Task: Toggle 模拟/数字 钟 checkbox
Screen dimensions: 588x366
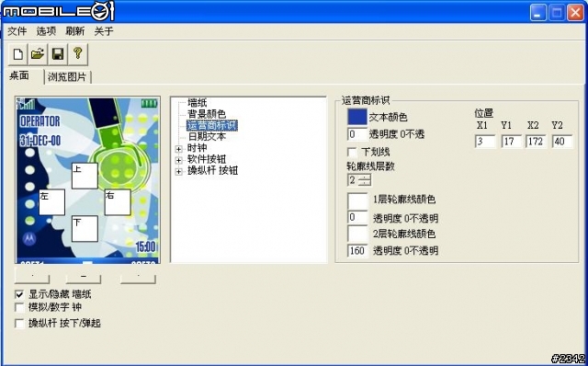Action: (19, 307)
